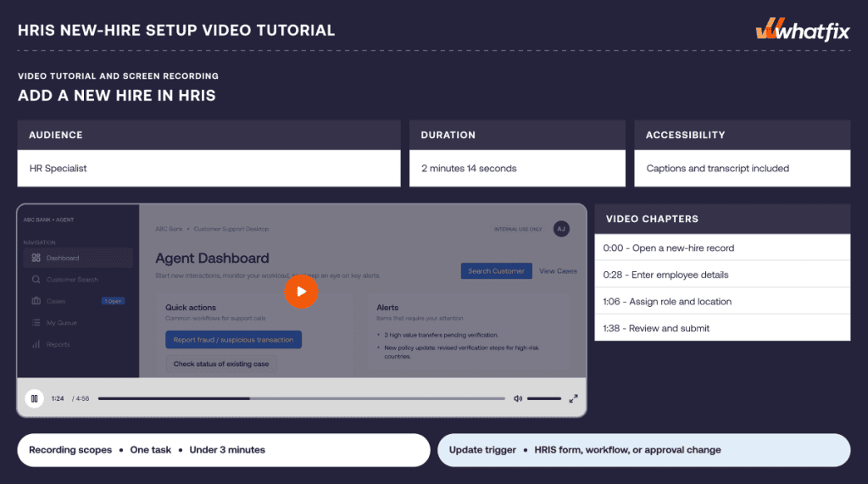This screenshot has width=868, height=484.
Task: Click the HR Specialist audience value
Action: click(x=58, y=169)
